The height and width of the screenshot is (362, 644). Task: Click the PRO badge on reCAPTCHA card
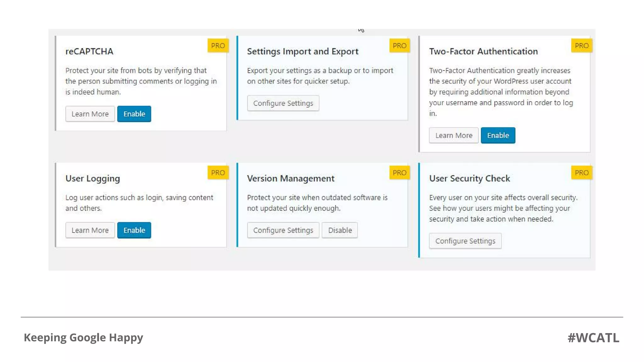pyautogui.click(x=218, y=46)
